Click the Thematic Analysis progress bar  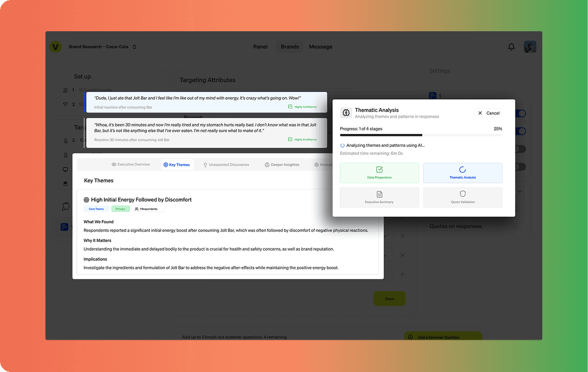421,135
